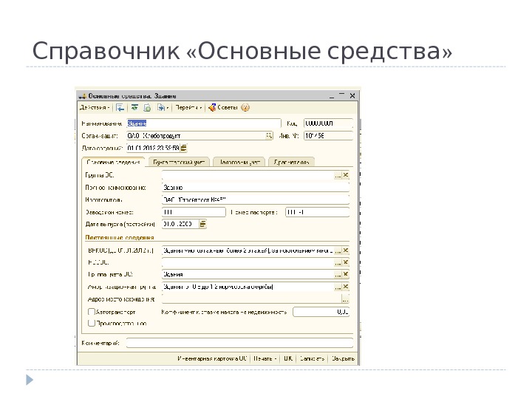
Task: Click the Заводской номер field
Action: 194,212
